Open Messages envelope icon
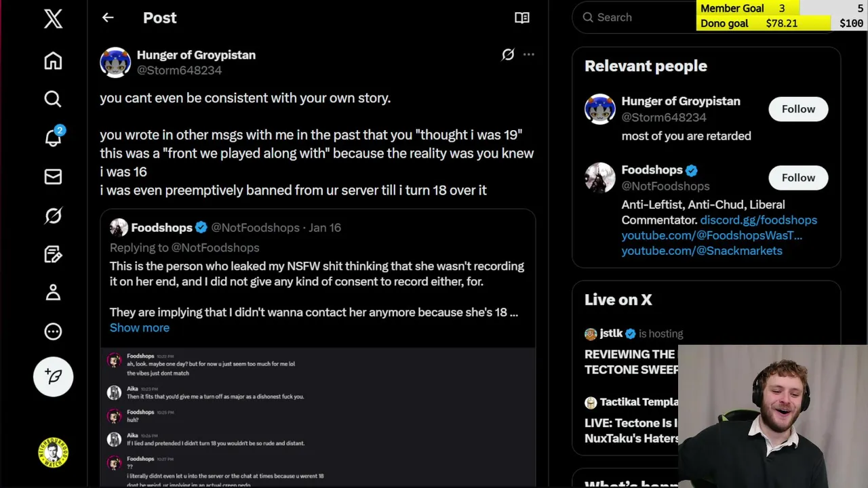The image size is (868, 488). pos(53,177)
